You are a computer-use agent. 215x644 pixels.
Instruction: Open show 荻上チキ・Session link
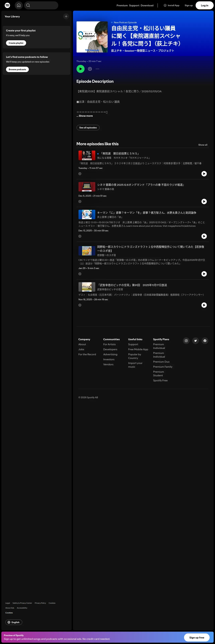coord(143,51)
